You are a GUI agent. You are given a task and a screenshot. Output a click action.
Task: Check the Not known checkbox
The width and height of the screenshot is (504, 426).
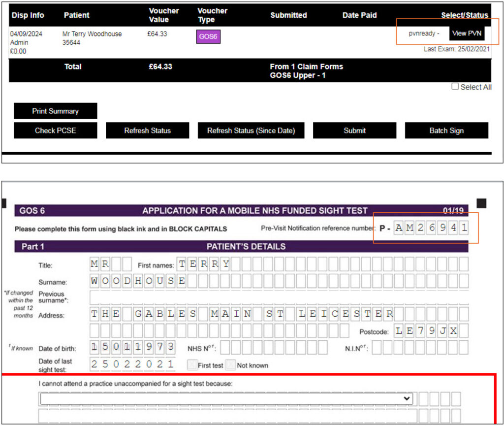[230, 365]
